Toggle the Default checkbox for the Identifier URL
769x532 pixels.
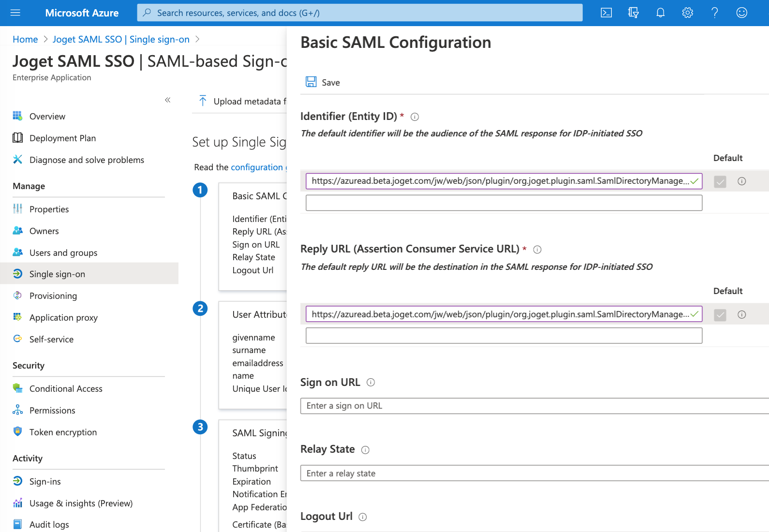[720, 181]
